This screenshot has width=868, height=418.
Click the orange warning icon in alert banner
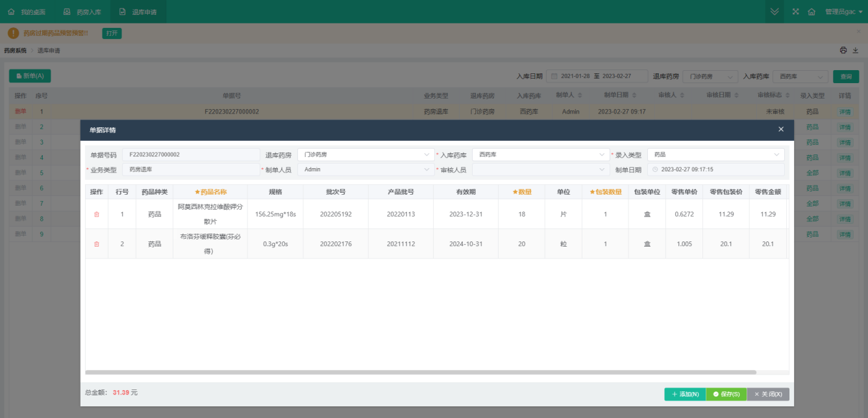13,33
